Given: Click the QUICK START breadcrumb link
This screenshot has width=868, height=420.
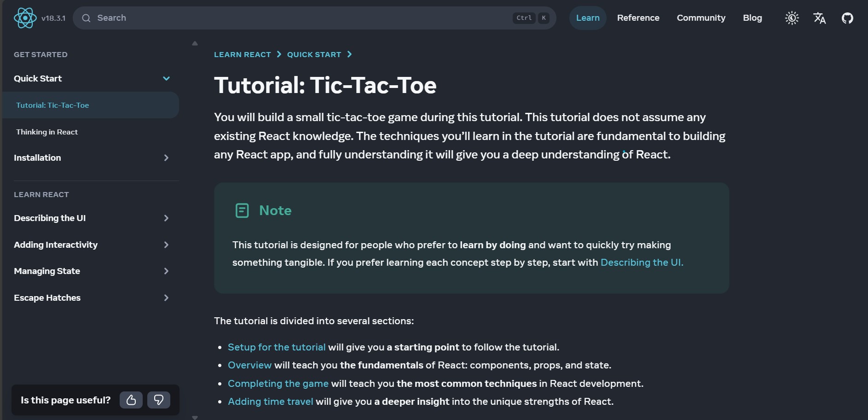Looking at the screenshot, I should 314,54.
